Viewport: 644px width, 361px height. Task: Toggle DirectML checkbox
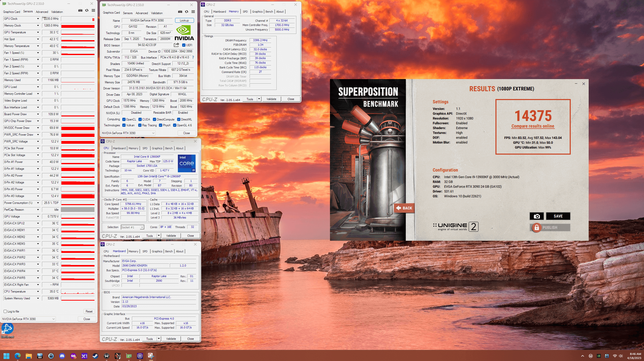point(179,119)
